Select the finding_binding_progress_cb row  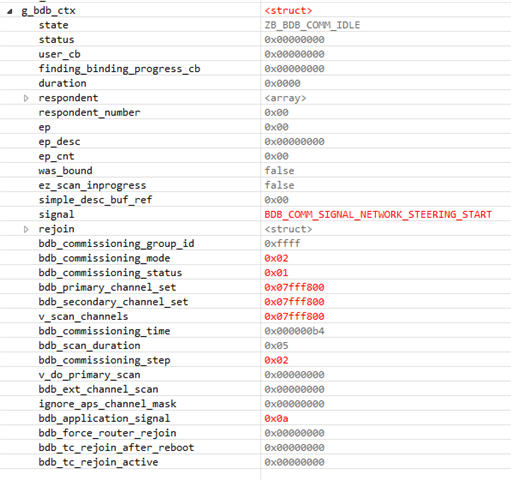click(255, 69)
